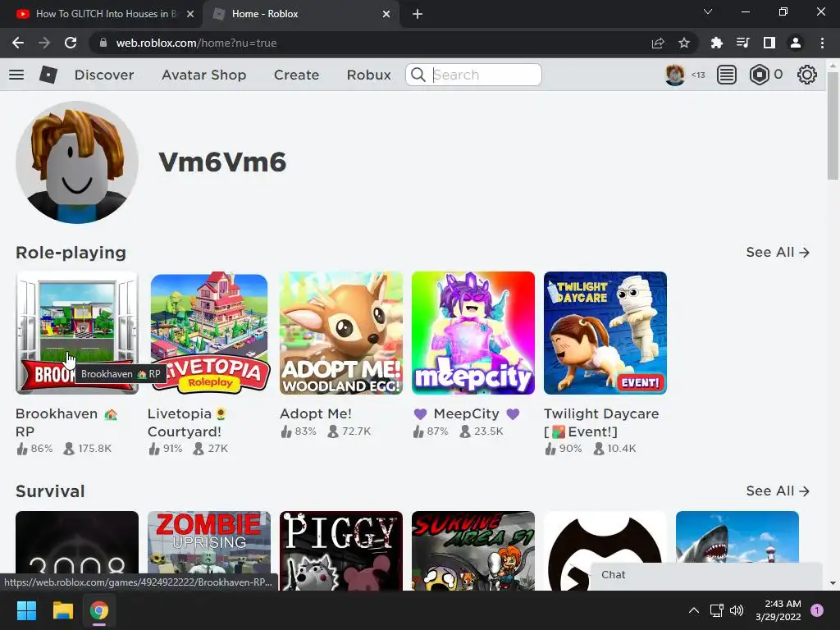This screenshot has width=840, height=630.
Task: Open the Brookhaven RP game thumbnail
Action: point(77,333)
